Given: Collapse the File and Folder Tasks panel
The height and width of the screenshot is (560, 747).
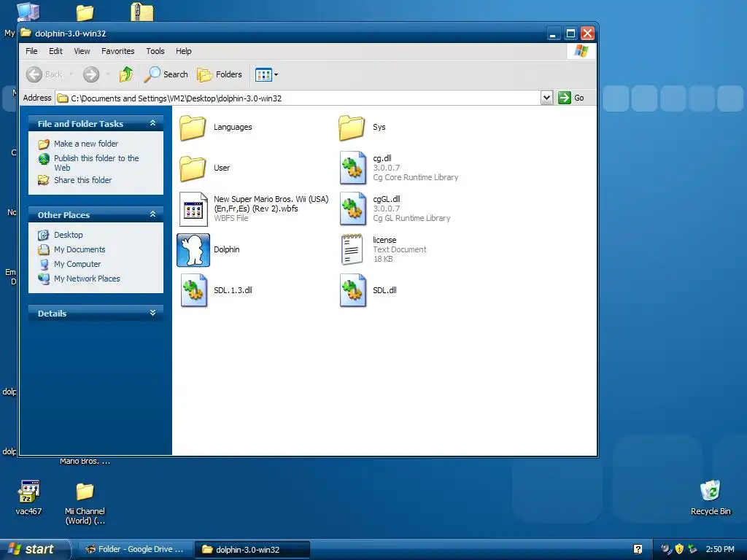Looking at the screenshot, I should click(x=152, y=122).
